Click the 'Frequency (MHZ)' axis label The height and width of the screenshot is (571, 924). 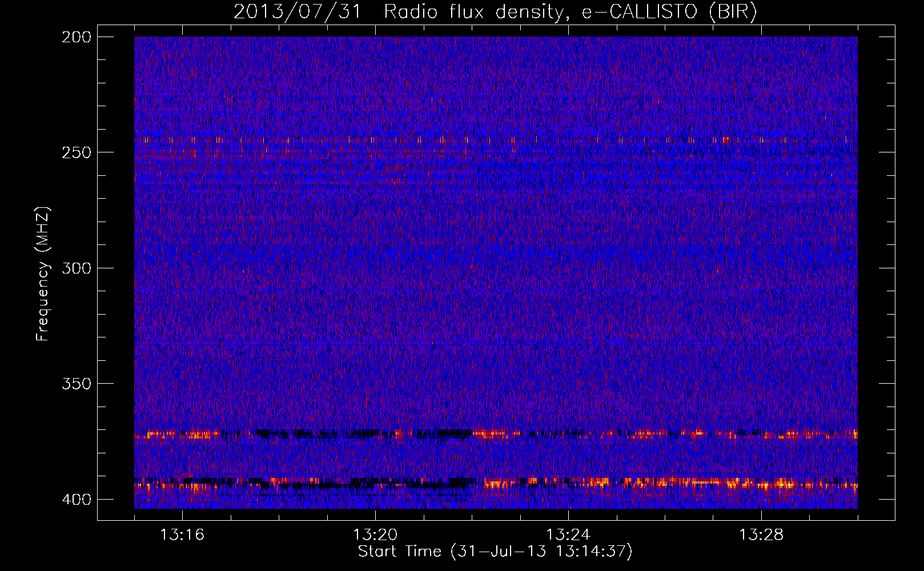coord(43,274)
